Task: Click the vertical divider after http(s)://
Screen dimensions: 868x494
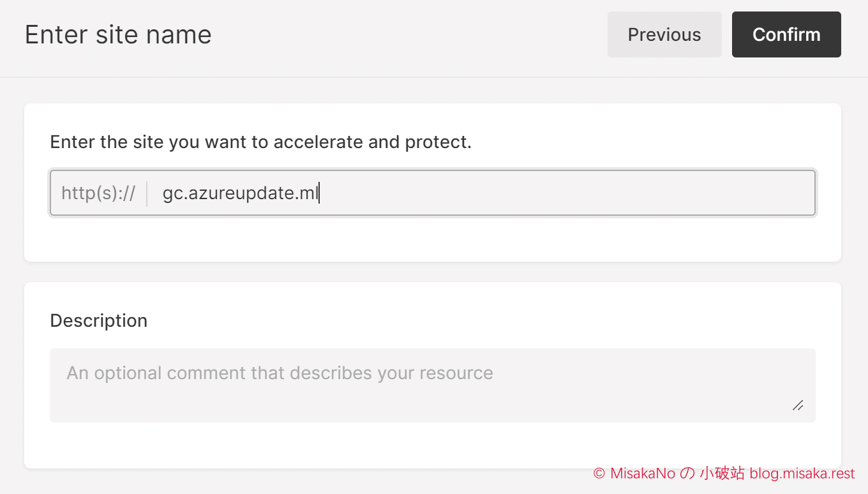Action: tap(147, 193)
